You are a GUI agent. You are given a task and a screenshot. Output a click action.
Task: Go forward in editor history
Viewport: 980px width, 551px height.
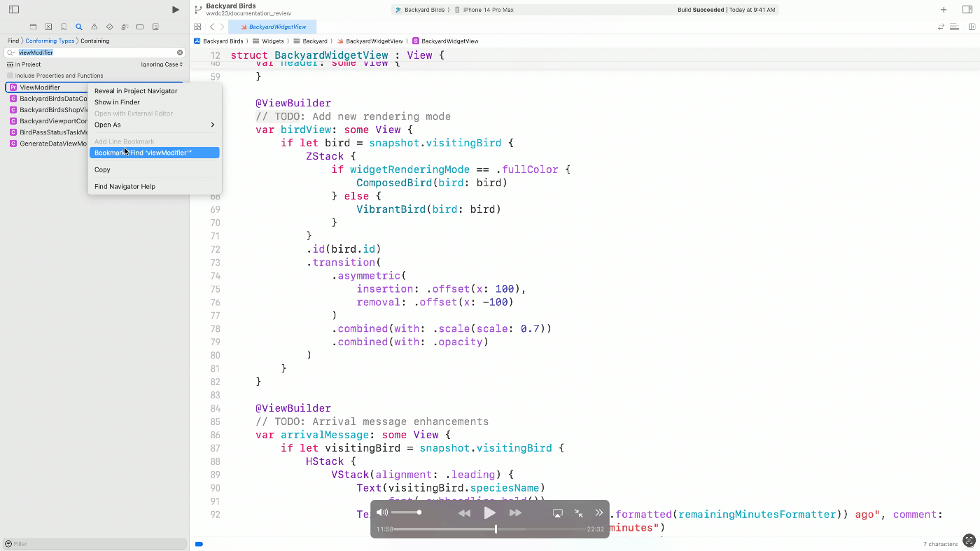tap(222, 27)
